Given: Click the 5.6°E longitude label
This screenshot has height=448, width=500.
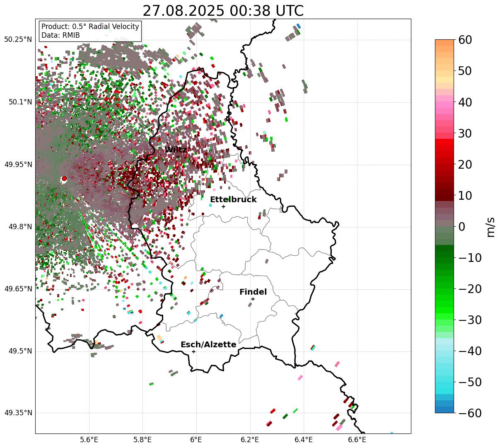Looking at the screenshot, I should pos(89,440).
